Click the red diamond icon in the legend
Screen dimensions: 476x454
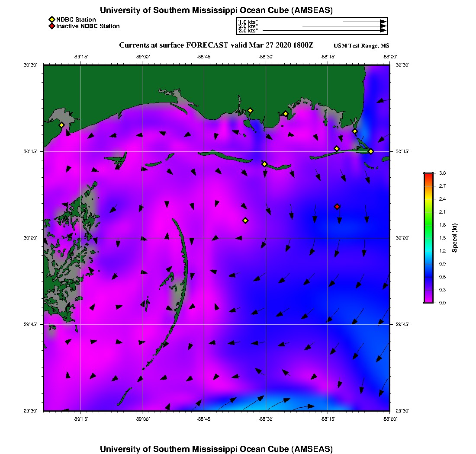tap(51, 26)
